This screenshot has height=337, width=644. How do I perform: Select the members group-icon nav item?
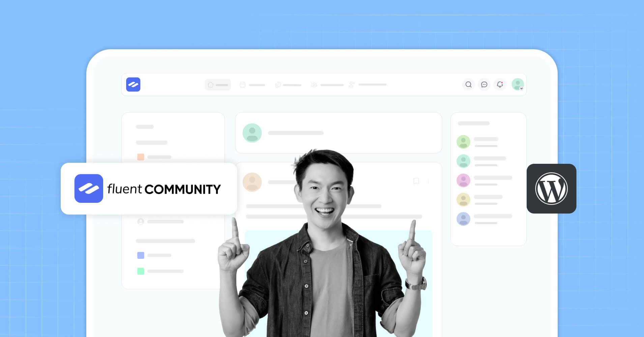point(327,85)
